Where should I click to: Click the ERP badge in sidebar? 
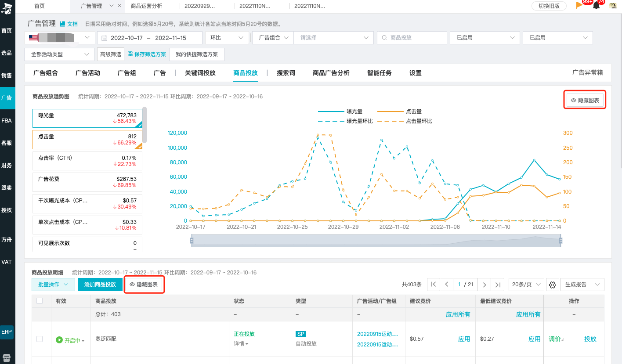point(7,332)
